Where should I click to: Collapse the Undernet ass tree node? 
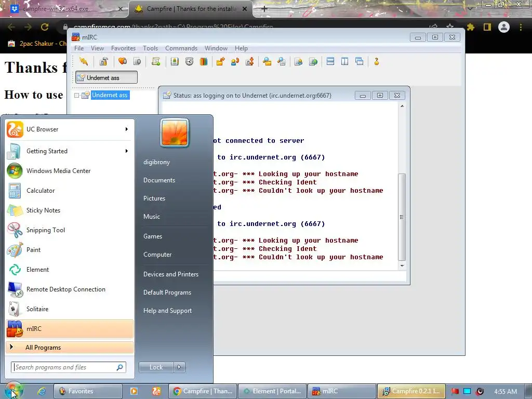[77, 96]
